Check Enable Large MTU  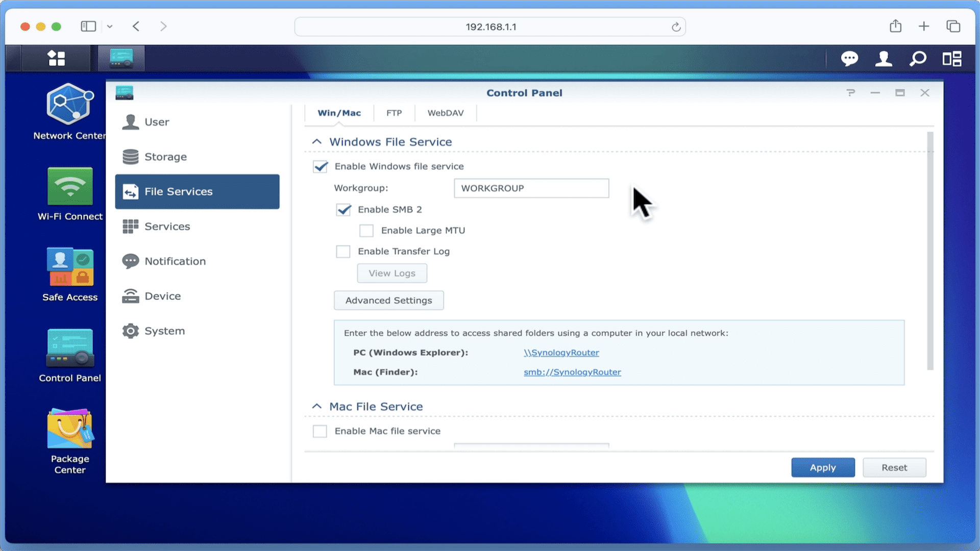[366, 231]
